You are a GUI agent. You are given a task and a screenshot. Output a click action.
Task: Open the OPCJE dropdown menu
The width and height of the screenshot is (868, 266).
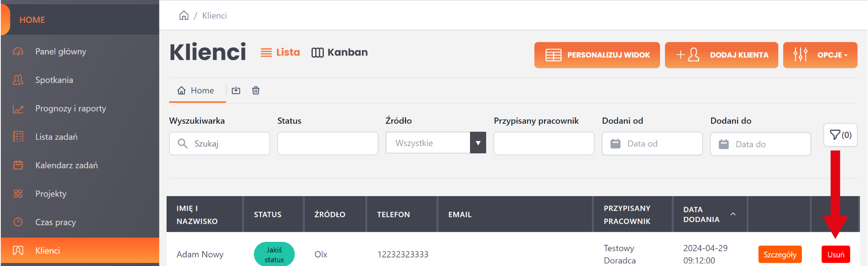pos(820,55)
